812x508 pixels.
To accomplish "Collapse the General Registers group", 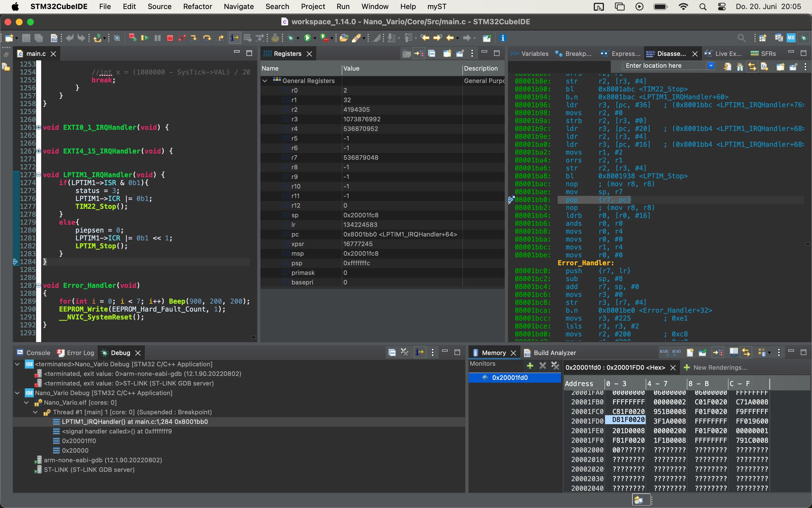I will click(265, 81).
